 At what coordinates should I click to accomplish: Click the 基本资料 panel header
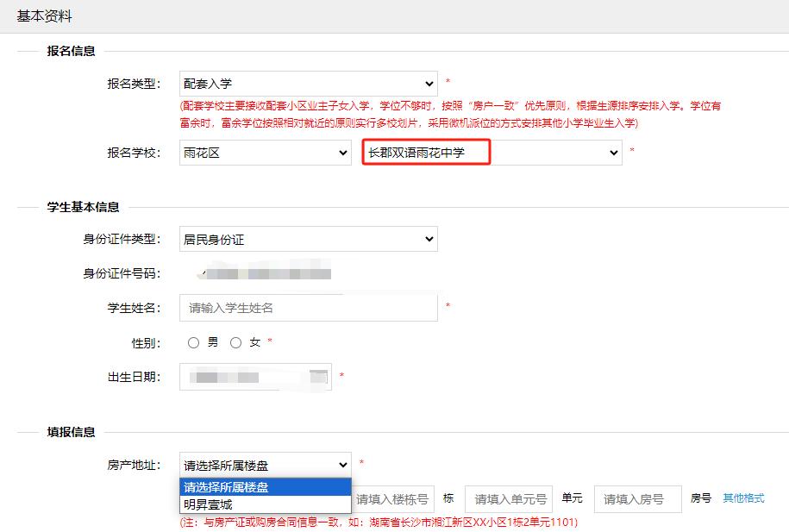(x=45, y=16)
